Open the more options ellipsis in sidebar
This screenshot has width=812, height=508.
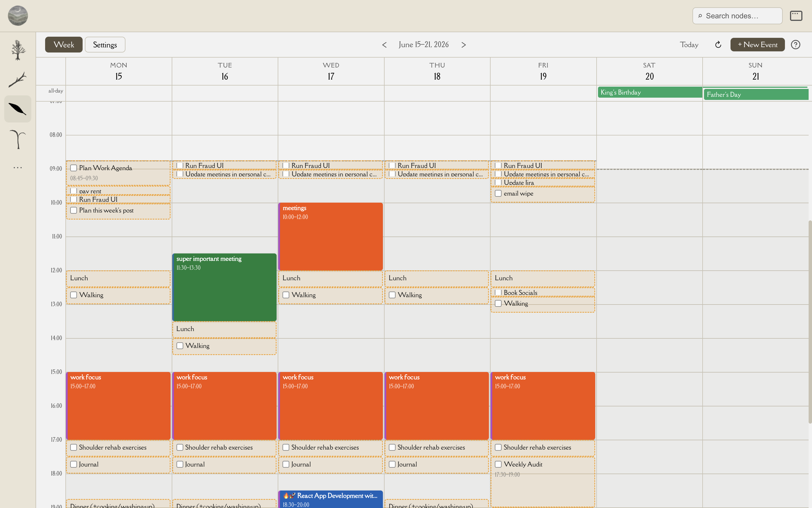(18, 167)
